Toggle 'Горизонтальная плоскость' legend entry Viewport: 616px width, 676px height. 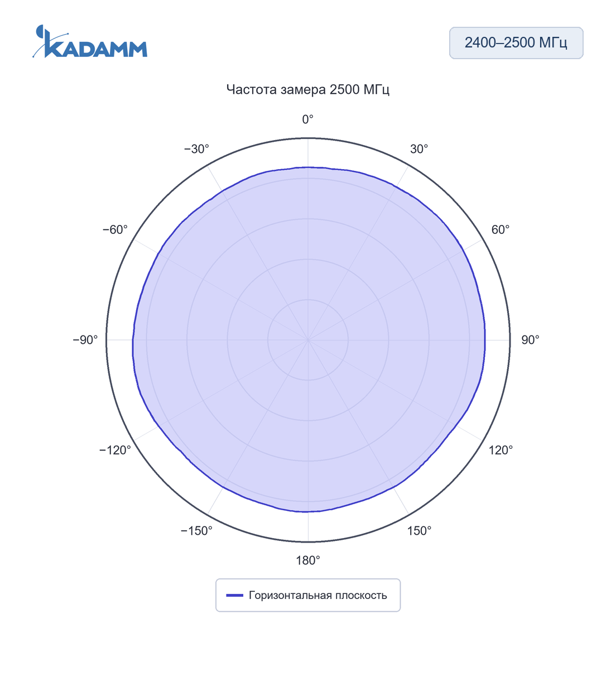[x=308, y=595]
